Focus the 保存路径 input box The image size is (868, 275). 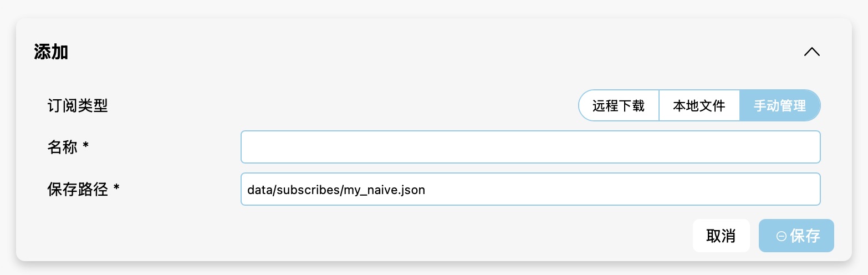click(x=530, y=190)
